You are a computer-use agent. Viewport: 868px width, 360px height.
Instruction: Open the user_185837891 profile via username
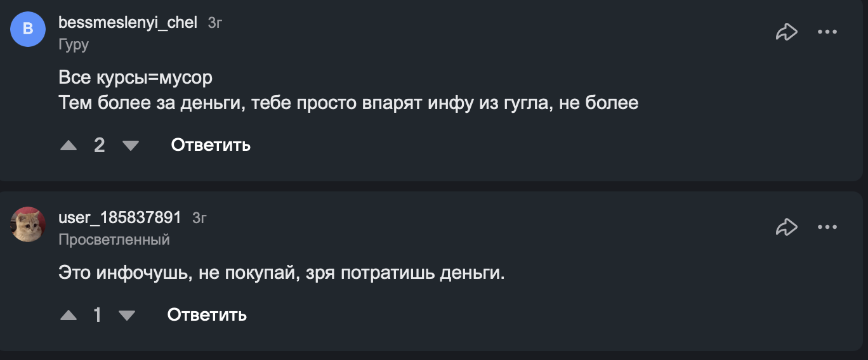pyautogui.click(x=120, y=218)
